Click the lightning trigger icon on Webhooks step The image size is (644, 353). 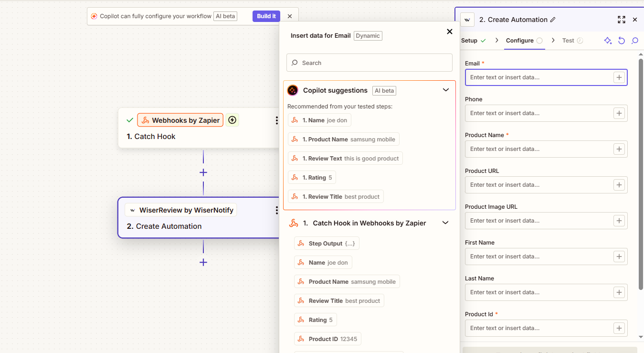point(232,120)
